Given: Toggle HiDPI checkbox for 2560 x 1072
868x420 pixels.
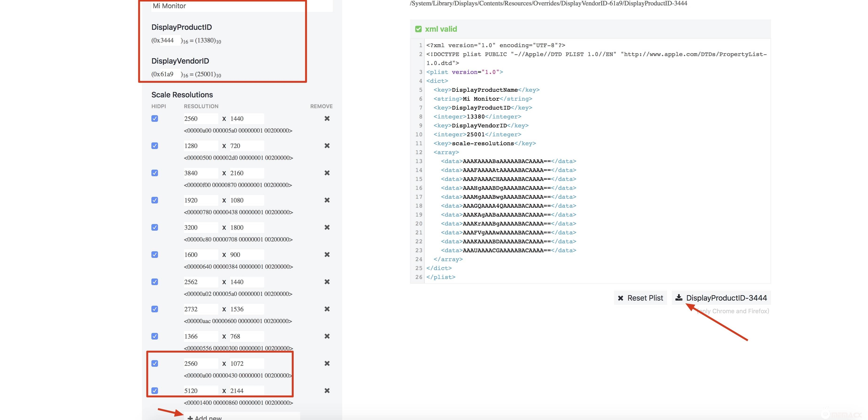Looking at the screenshot, I should pyautogui.click(x=155, y=363).
